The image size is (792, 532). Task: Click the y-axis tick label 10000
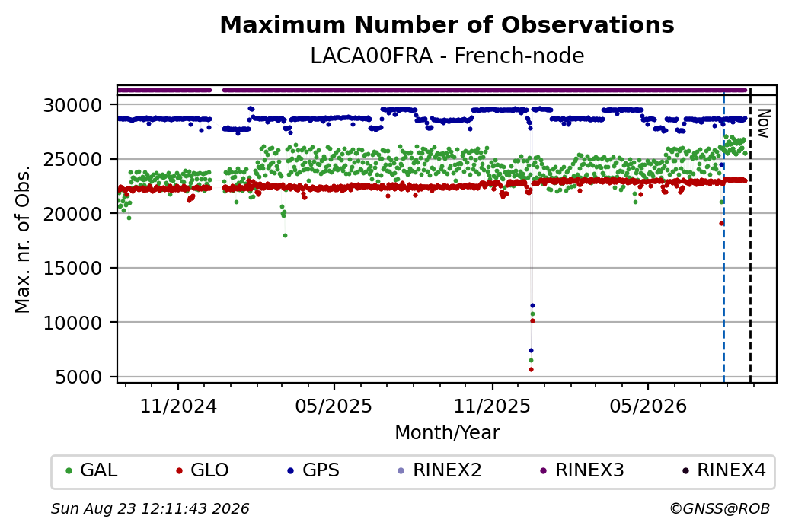[x=73, y=323]
